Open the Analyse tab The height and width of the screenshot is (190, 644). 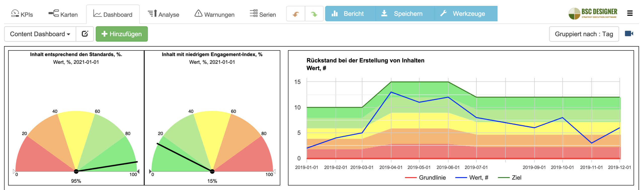[164, 14]
